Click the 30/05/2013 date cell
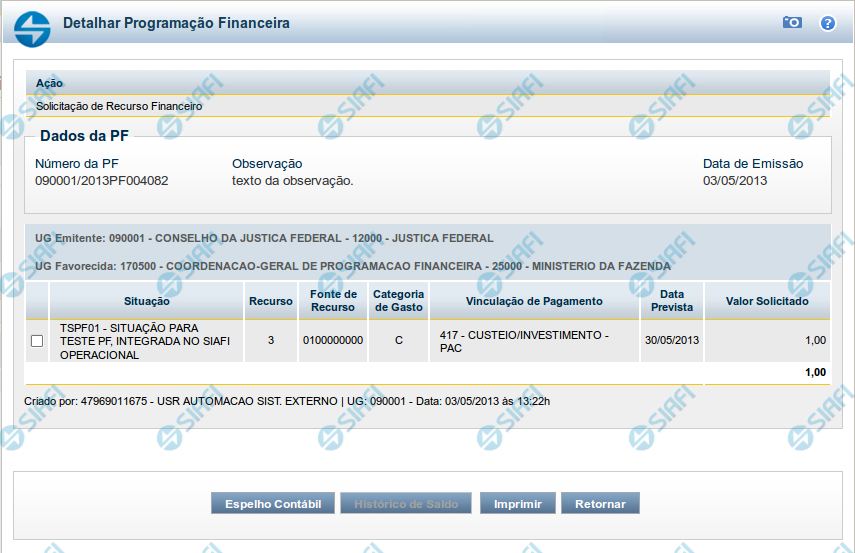 click(672, 341)
